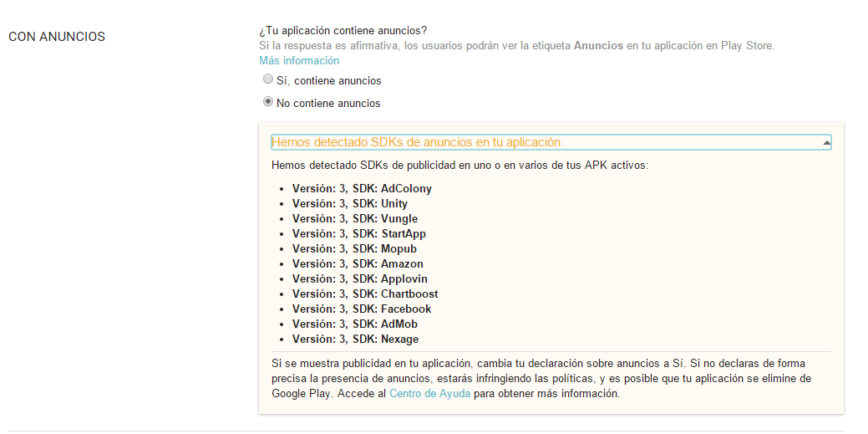Select the 'No contiene anuncios' radio button
This screenshot has width=868, height=434.
[x=268, y=102]
